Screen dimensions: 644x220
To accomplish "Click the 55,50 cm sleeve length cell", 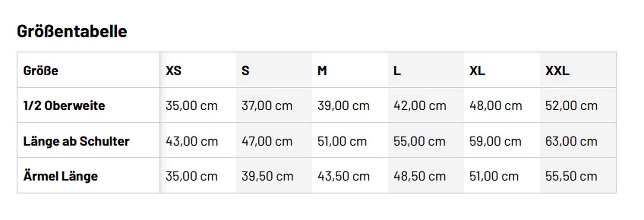I will pyautogui.click(x=571, y=176).
